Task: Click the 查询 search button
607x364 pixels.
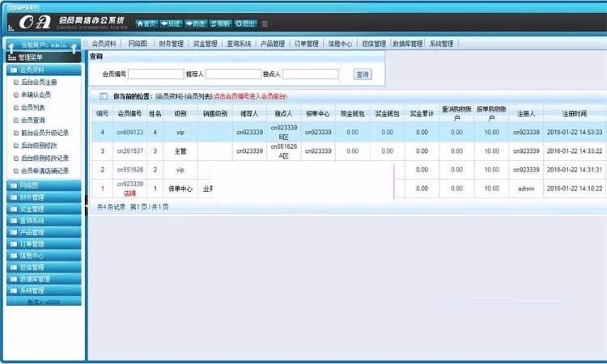Action: (363, 74)
